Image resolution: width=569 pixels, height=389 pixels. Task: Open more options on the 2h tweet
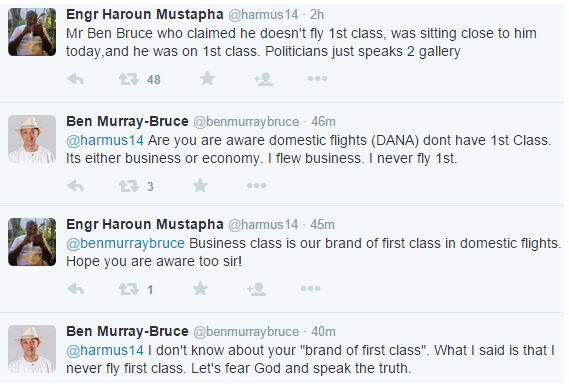[x=318, y=78]
